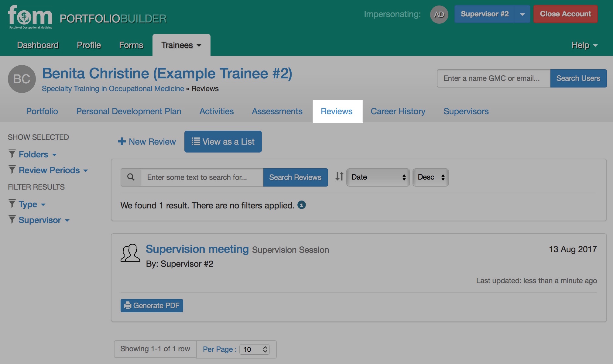Click the 'Last updated: less than a minute ago' text

coord(536,281)
